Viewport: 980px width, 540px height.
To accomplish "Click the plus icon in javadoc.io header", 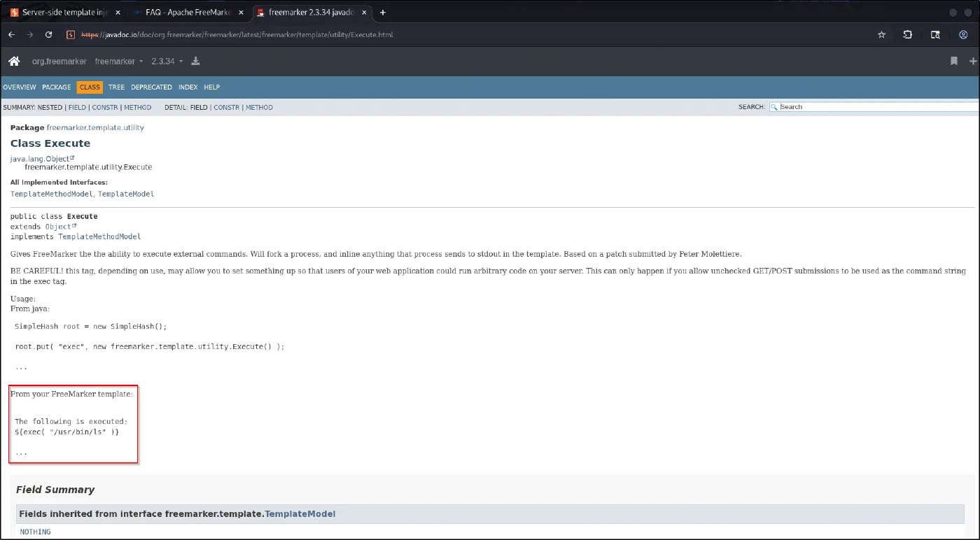I will coord(973,62).
